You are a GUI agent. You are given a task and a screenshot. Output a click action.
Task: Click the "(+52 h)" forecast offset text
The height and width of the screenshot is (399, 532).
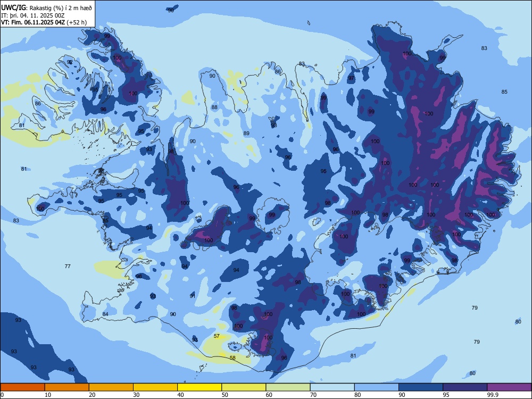(77, 22)
